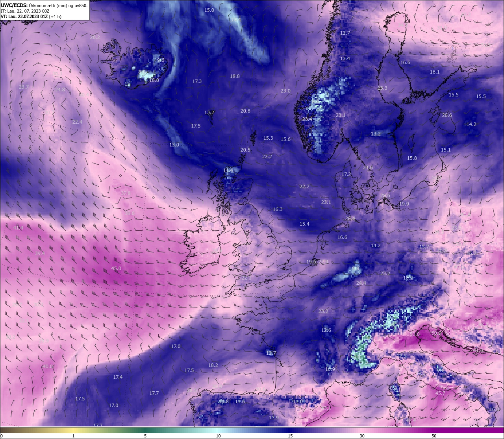Click the 16.1 value over Finland

tap(435, 72)
